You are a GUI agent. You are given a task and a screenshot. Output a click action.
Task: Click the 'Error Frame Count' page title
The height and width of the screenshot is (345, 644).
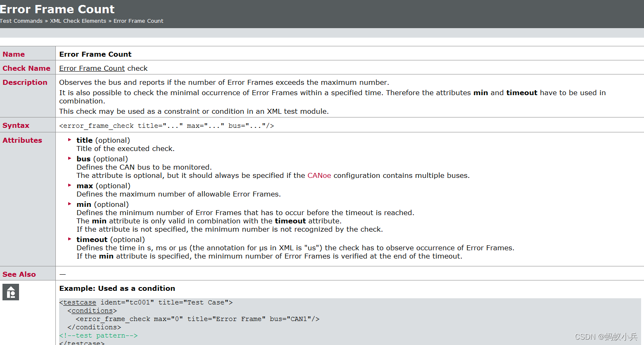[57, 9]
